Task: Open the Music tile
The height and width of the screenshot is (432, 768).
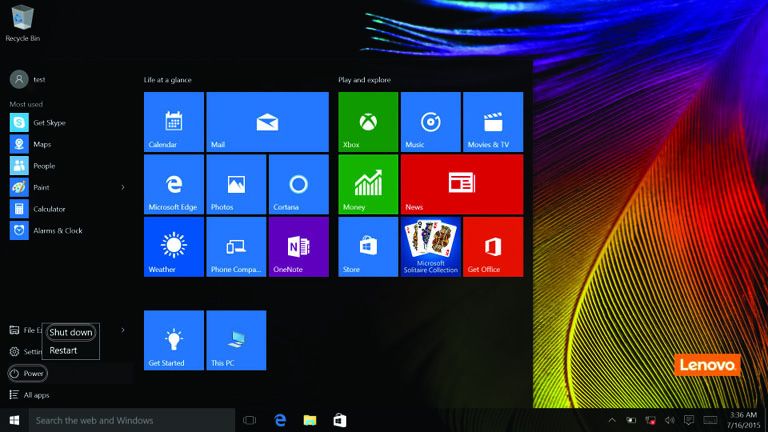Action: tap(431, 122)
